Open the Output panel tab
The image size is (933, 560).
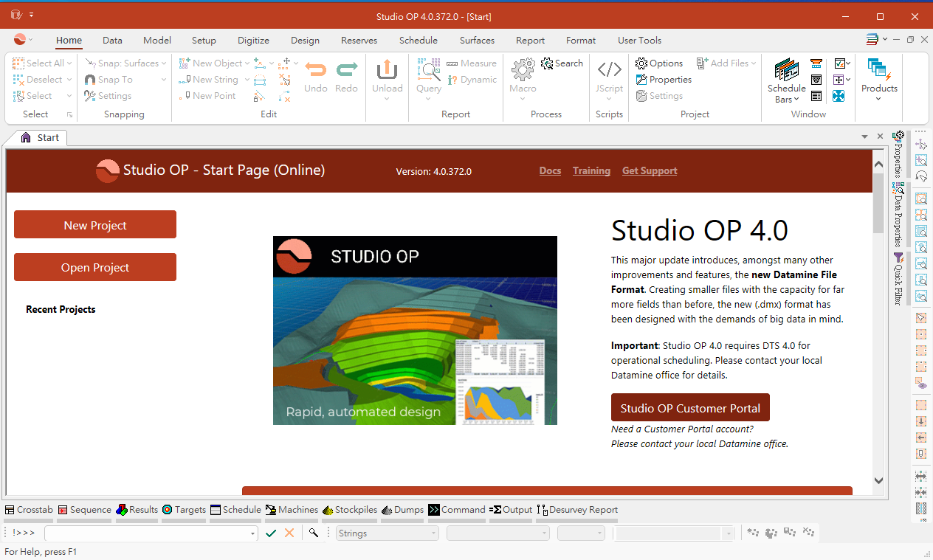click(511, 510)
